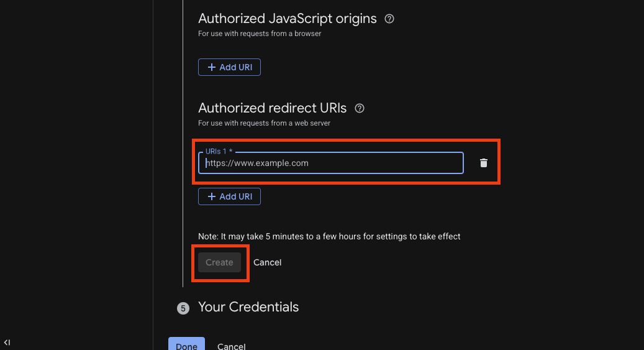The width and height of the screenshot is (644, 350).
Task: Collapse the left navigation panel
Action: click(7, 342)
